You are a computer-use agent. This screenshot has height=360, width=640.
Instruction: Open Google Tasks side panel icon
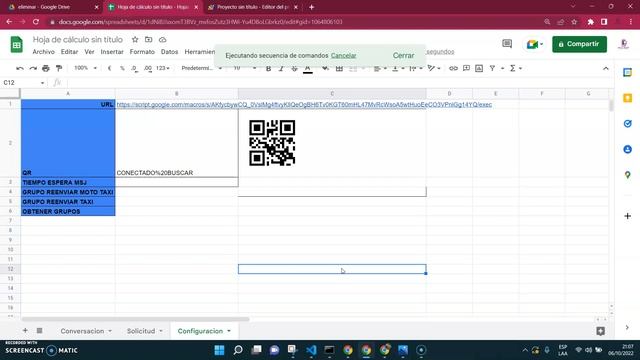(627, 124)
